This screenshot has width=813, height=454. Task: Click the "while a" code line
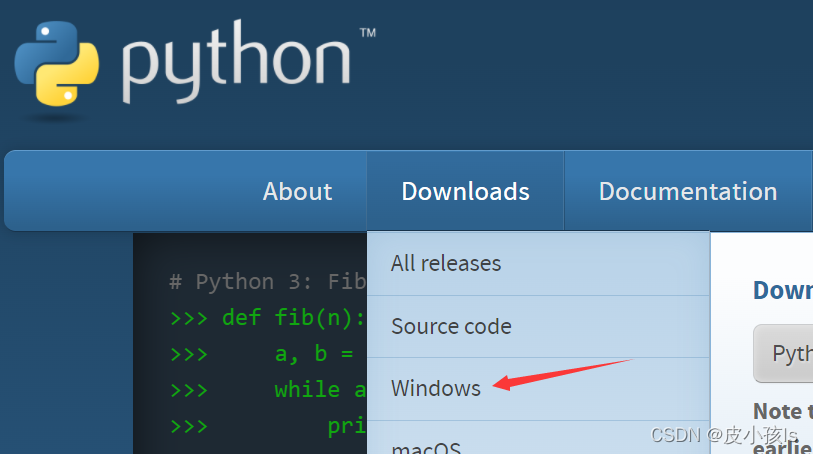click(x=320, y=389)
